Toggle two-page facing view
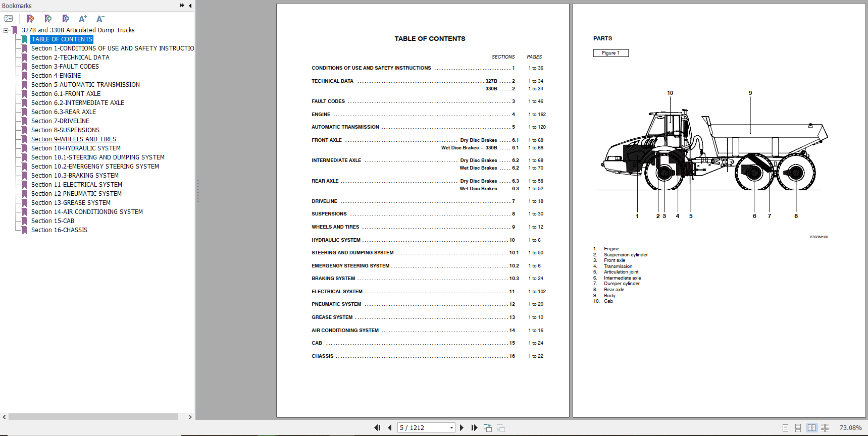The image size is (868, 436). (811, 427)
